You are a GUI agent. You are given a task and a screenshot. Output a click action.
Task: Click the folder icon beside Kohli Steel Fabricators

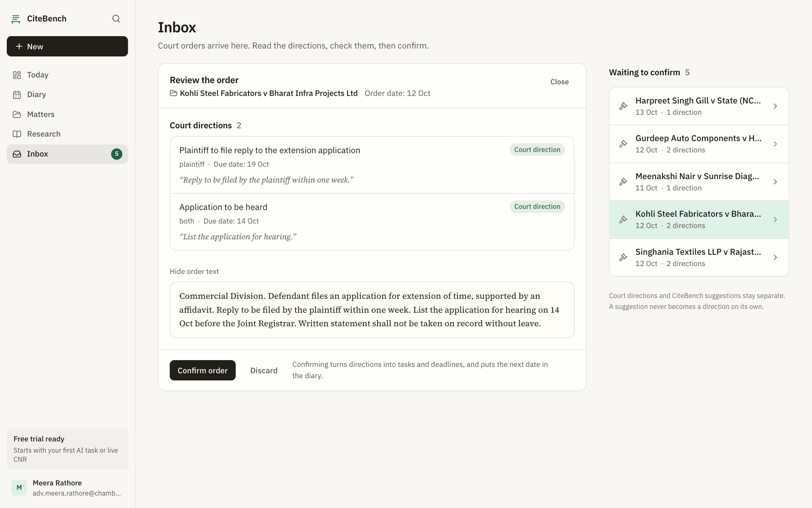pos(173,93)
